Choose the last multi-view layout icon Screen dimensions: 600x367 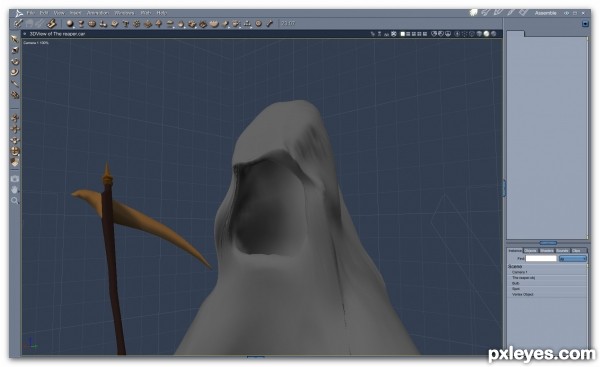(x=425, y=34)
